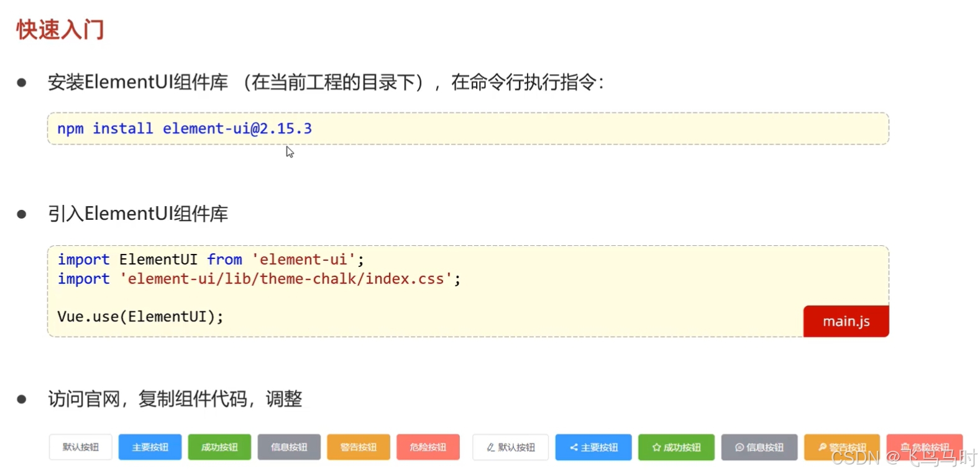Viewport: 980px width, 475px height.
Task: Click the bullet text 引入ElementUI组件库
Action: tap(138, 214)
